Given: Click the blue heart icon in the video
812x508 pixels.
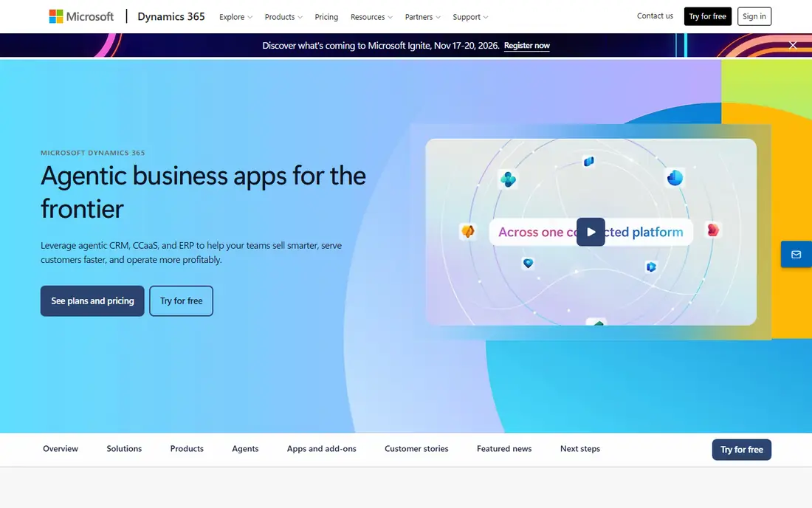Looking at the screenshot, I should click(x=528, y=263).
